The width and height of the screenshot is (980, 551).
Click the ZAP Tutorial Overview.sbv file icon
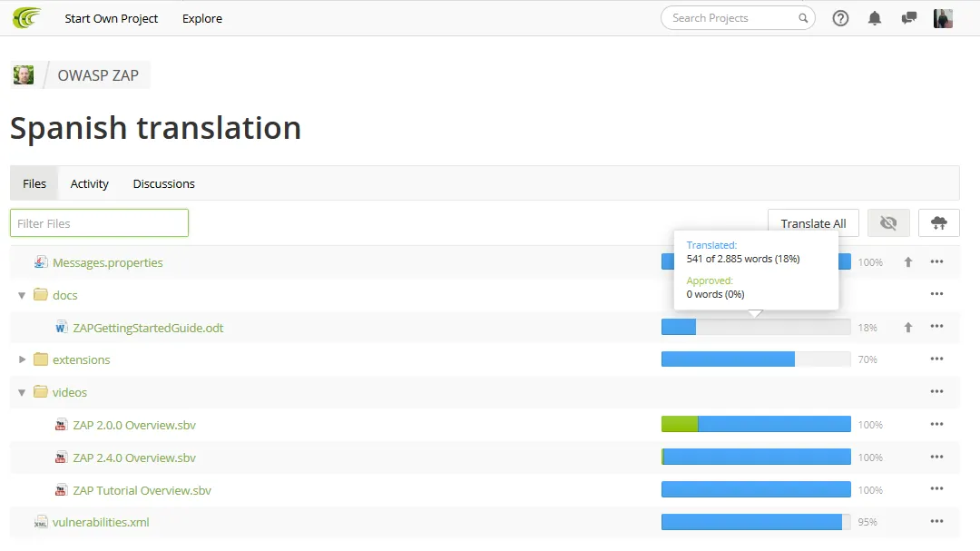click(x=61, y=489)
